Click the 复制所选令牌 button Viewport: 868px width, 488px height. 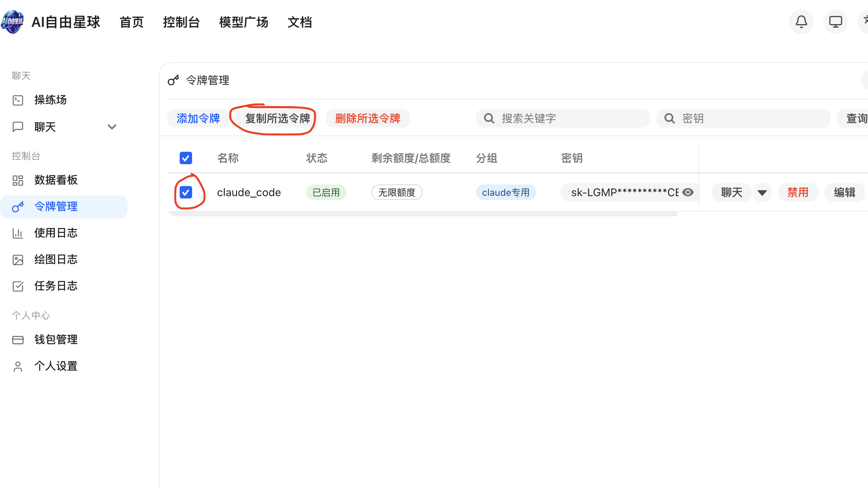(x=277, y=118)
